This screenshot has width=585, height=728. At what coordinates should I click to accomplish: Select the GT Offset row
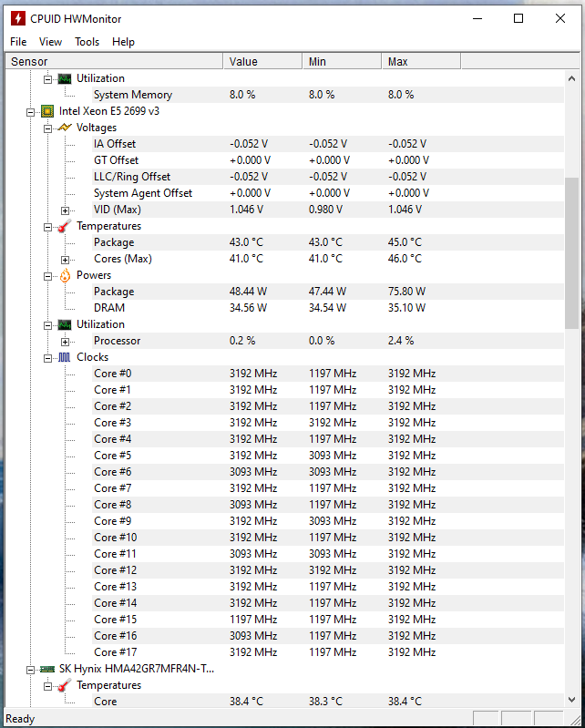(x=328, y=160)
